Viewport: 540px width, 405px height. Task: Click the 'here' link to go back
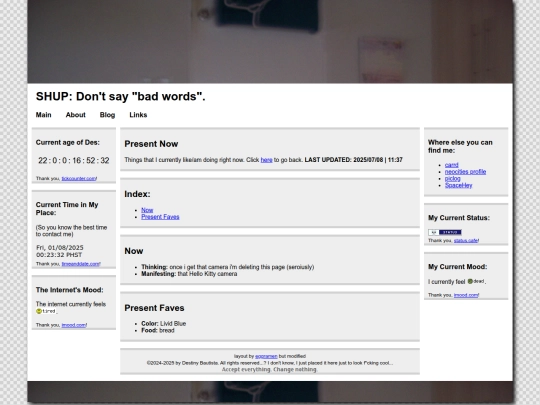click(266, 160)
